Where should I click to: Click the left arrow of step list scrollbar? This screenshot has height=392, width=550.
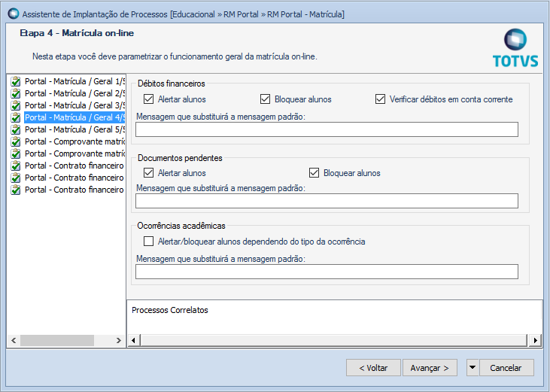[14, 340]
